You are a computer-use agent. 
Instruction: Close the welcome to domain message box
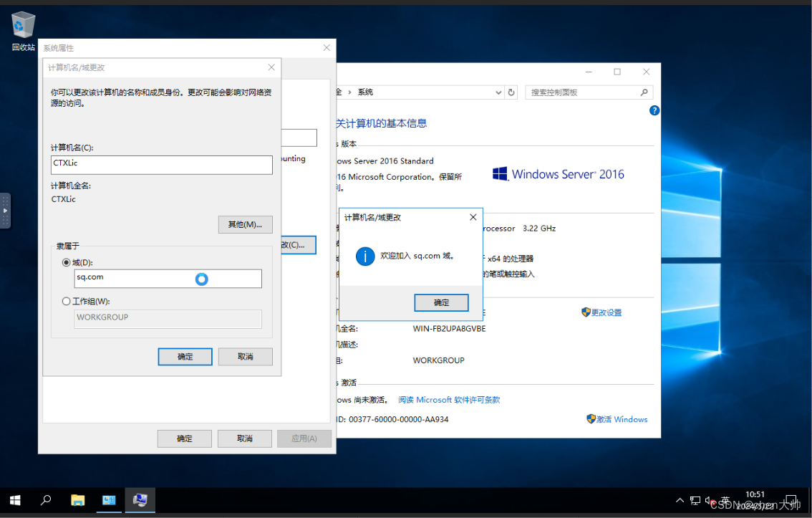tap(473, 217)
